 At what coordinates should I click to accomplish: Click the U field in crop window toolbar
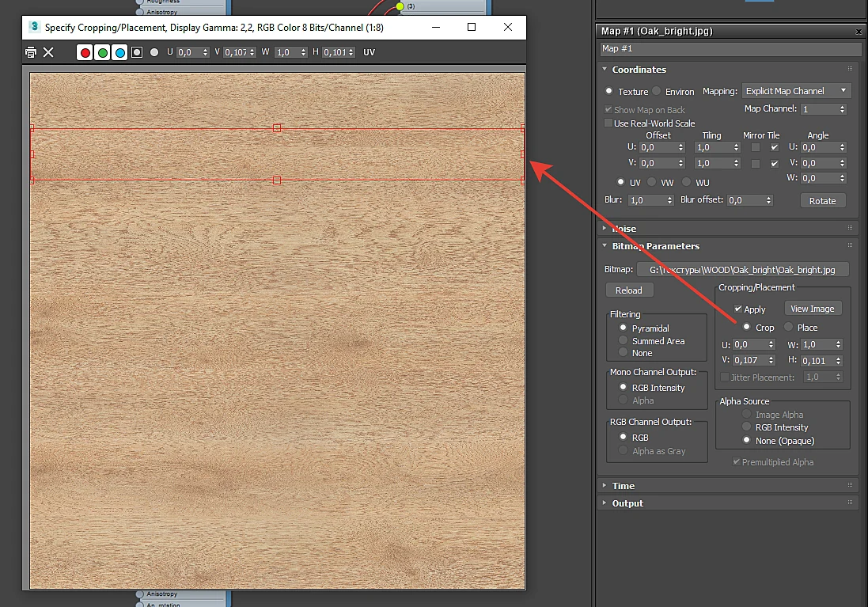[x=189, y=52]
